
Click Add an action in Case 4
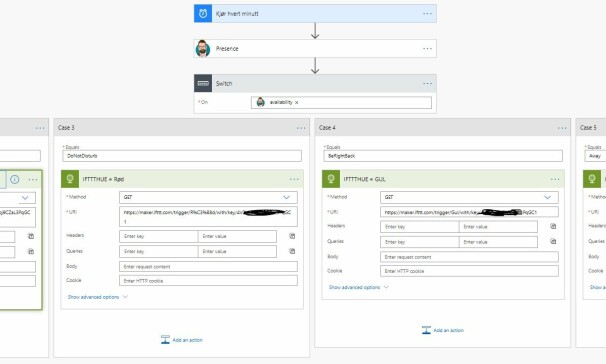pyautogui.click(x=443, y=330)
